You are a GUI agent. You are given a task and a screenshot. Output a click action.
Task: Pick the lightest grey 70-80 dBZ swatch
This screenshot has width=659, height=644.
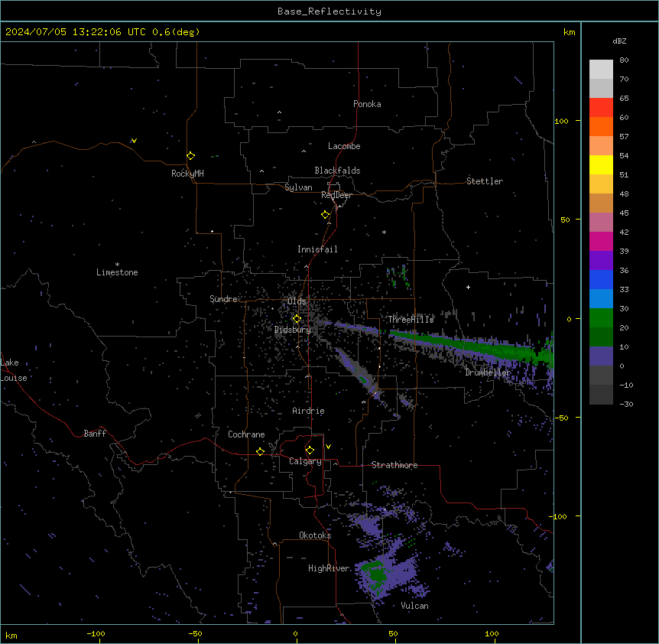pyautogui.click(x=601, y=70)
